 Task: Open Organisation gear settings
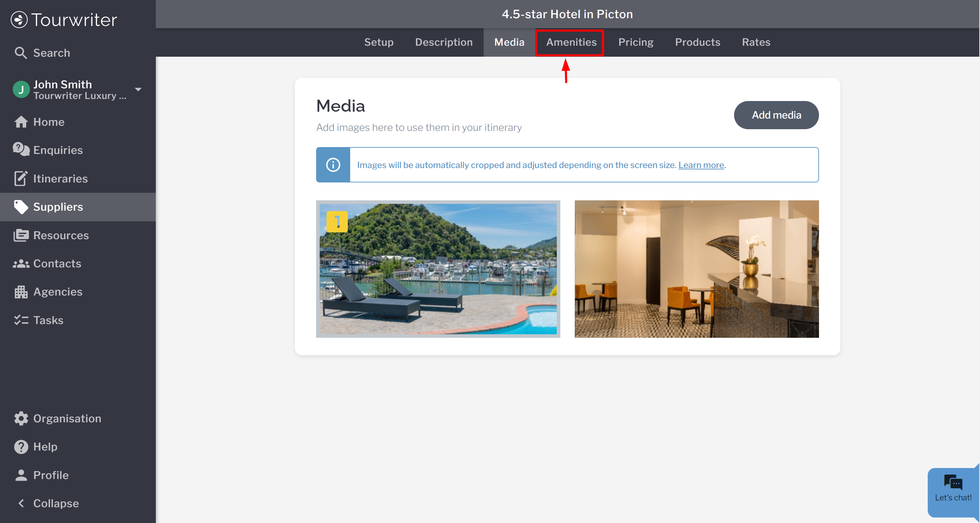coord(21,419)
